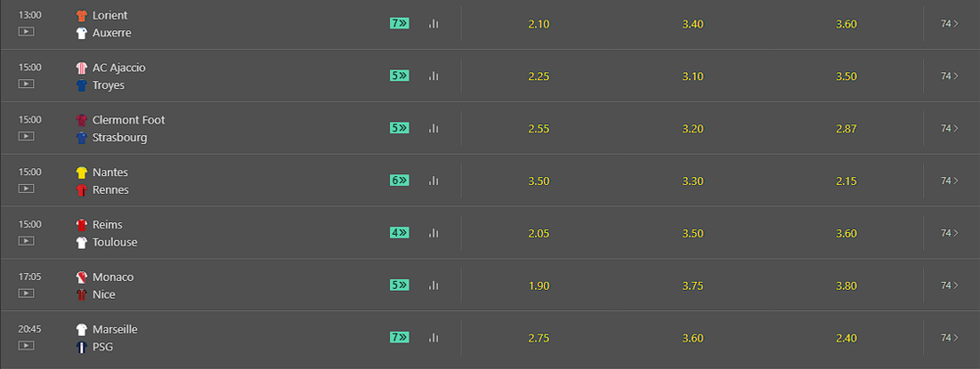This screenshot has height=369, width=980.
Task: Select Strasbourg away odds 2.87
Action: (x=847, y=128)
